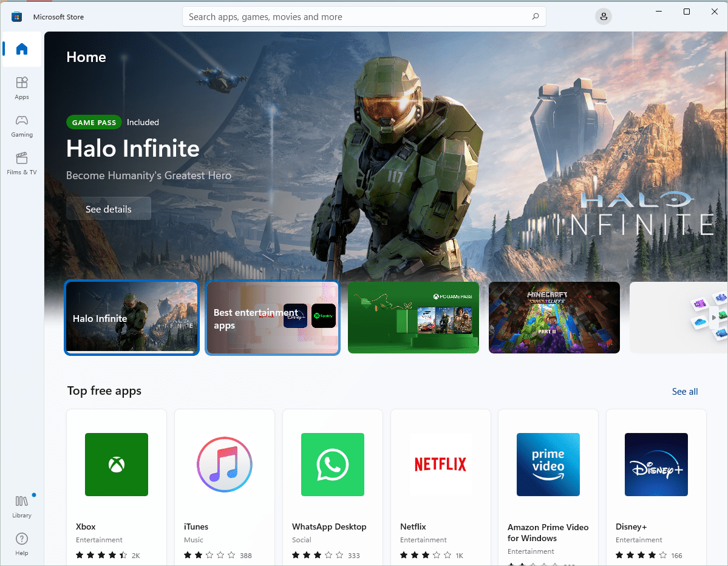Image resolution: width=728 pixels, height=566 pixels.
Task: Click into the search apps input field
Action: click(364, 17)
